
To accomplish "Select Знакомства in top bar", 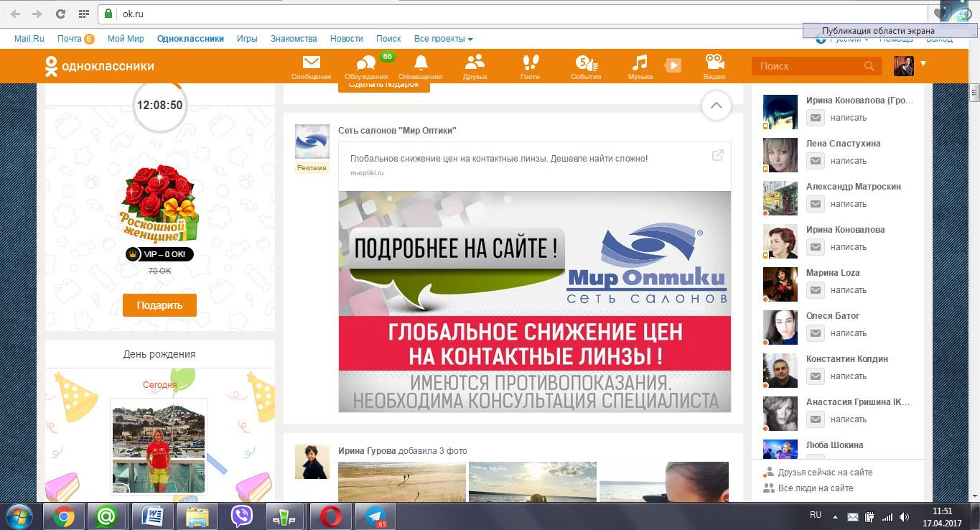I will 294,39.
